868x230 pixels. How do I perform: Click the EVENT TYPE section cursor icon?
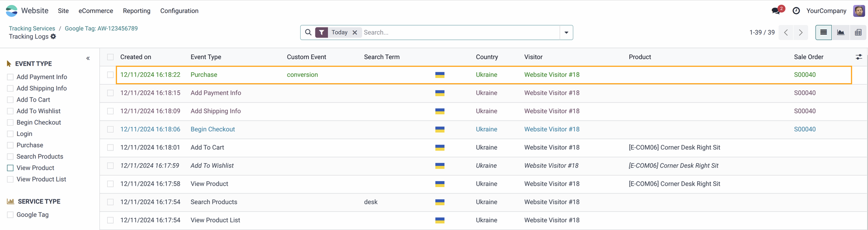[9, 64]
